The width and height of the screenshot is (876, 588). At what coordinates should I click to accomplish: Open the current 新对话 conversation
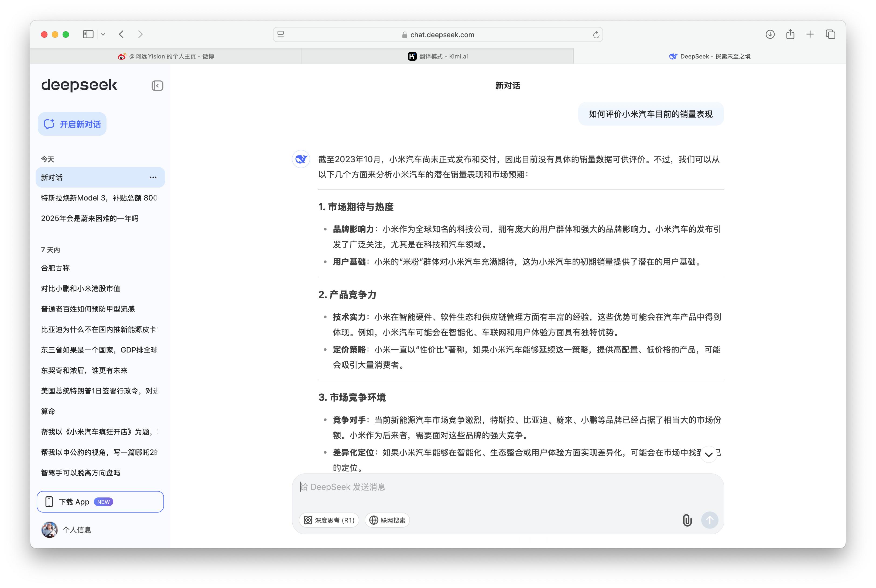[100, 177]
